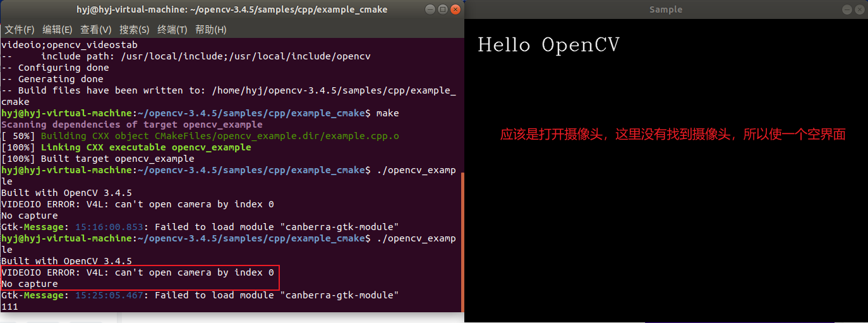The image size is (868, 323).
Task: Click the Gtk-Message line timestamped 15:25:05.467
Action: [200, 295]
